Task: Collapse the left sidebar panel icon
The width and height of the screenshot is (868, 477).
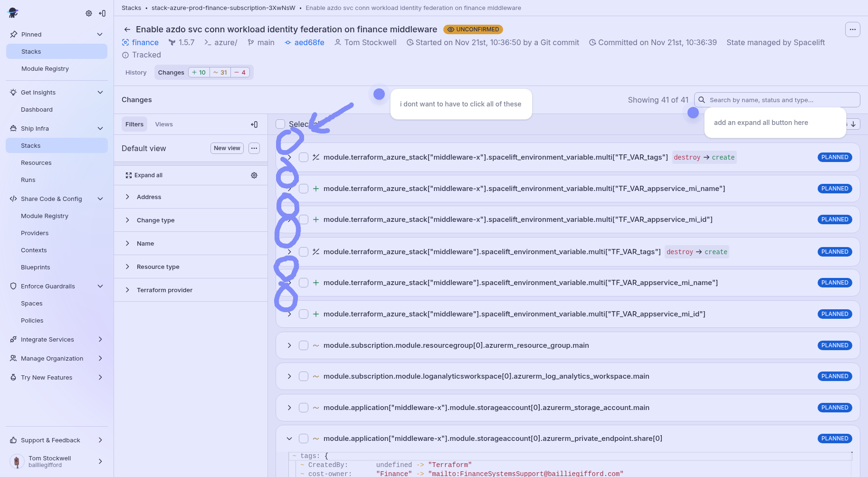Action: click(102, 13)
